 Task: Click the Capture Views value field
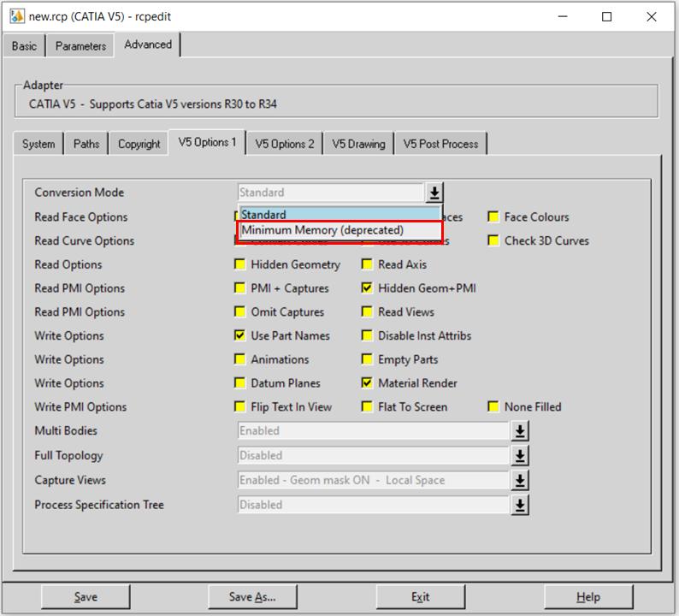pos(373,481)
